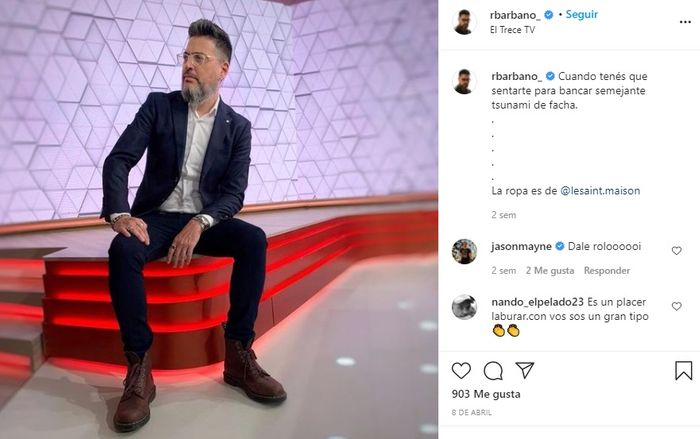This screenshot has width=700, height=439.
Task: Save the post with the bookmark icon
Action: [683, 371]
